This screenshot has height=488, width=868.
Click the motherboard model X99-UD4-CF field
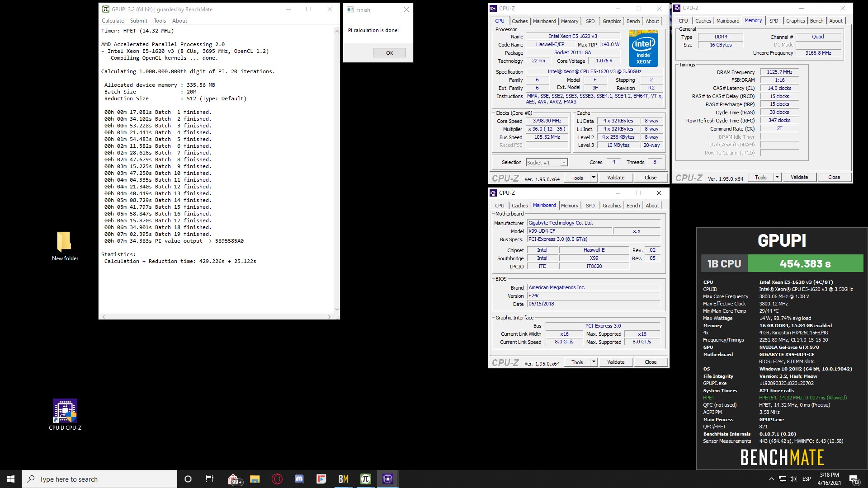(x=570, y=231)
